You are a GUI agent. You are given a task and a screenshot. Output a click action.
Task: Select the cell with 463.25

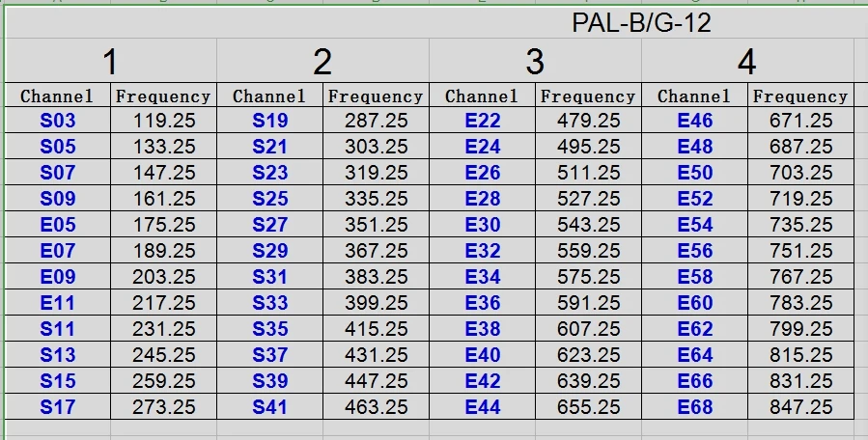tap(376, 407)
